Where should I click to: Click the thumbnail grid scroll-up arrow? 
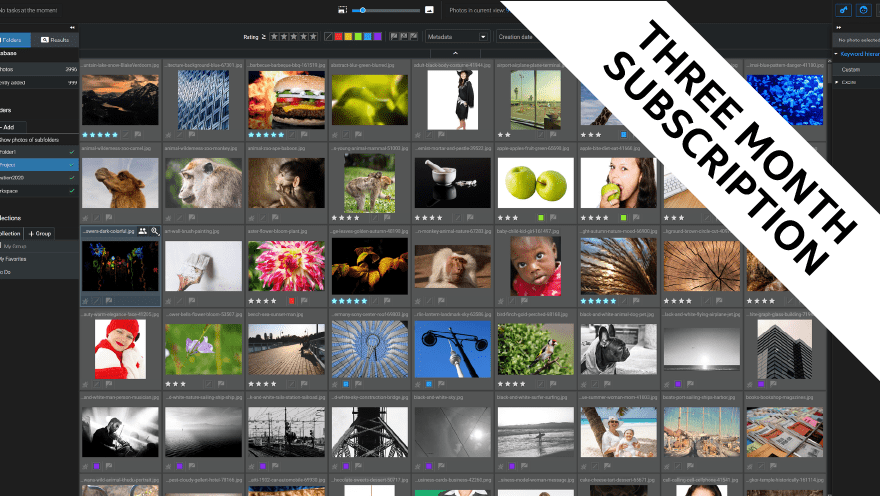click(x=828, y=63)
